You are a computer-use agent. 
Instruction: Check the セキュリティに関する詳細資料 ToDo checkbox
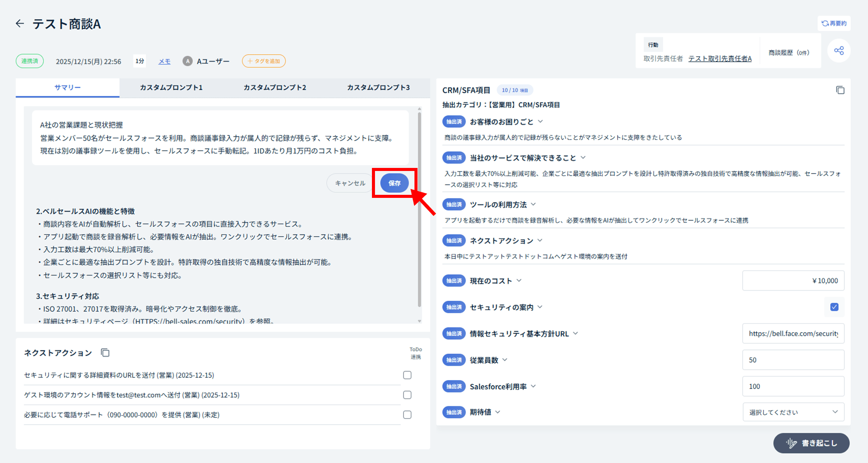coord(407,375)
